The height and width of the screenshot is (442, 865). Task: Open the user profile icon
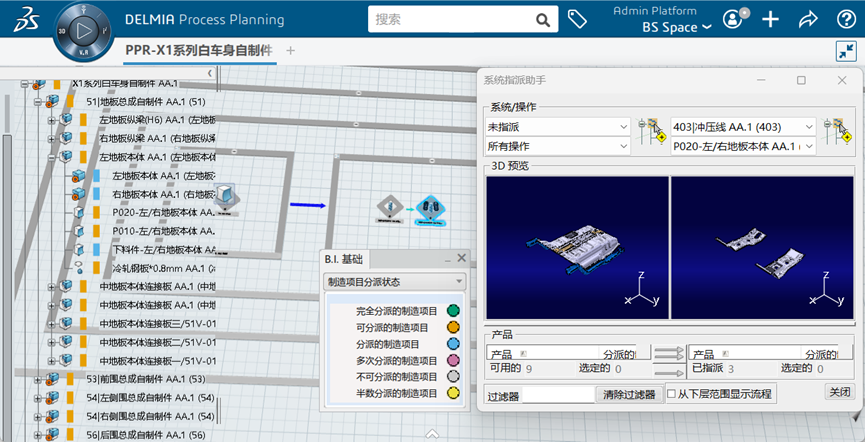coord(733,20)
